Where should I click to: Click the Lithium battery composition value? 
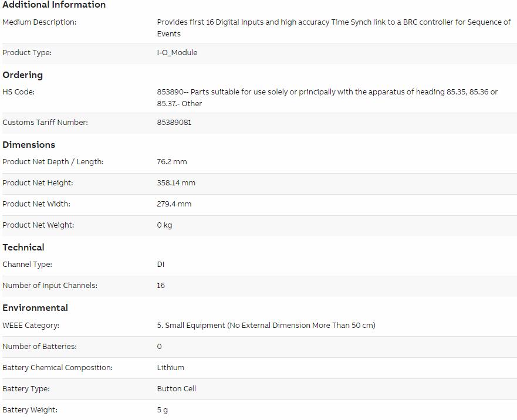(x=170, y=368)
